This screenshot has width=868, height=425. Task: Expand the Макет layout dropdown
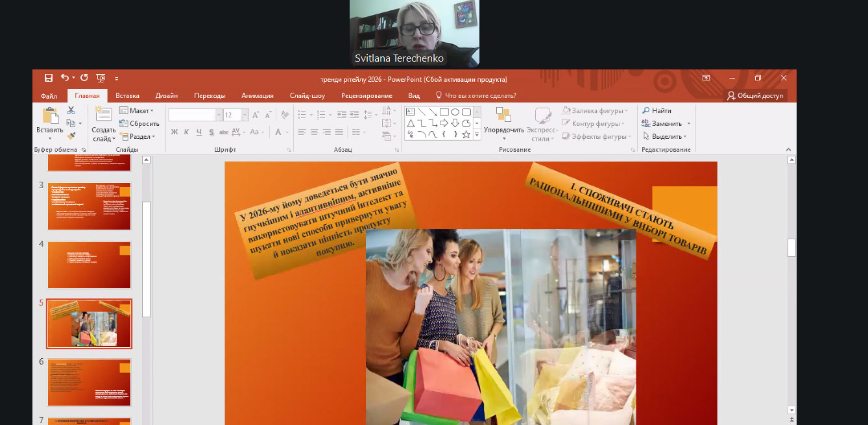tap(137, 110)
